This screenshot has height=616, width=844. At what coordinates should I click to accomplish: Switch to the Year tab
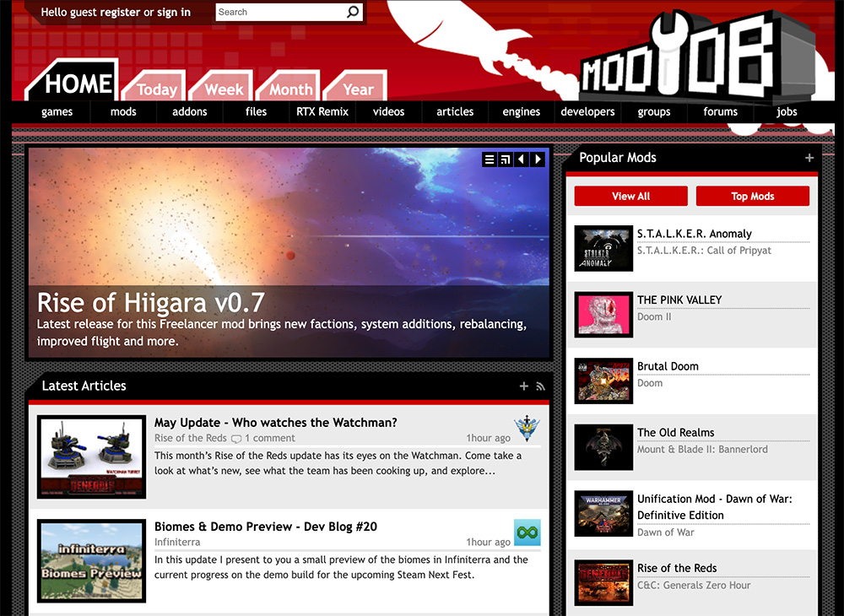356,87
